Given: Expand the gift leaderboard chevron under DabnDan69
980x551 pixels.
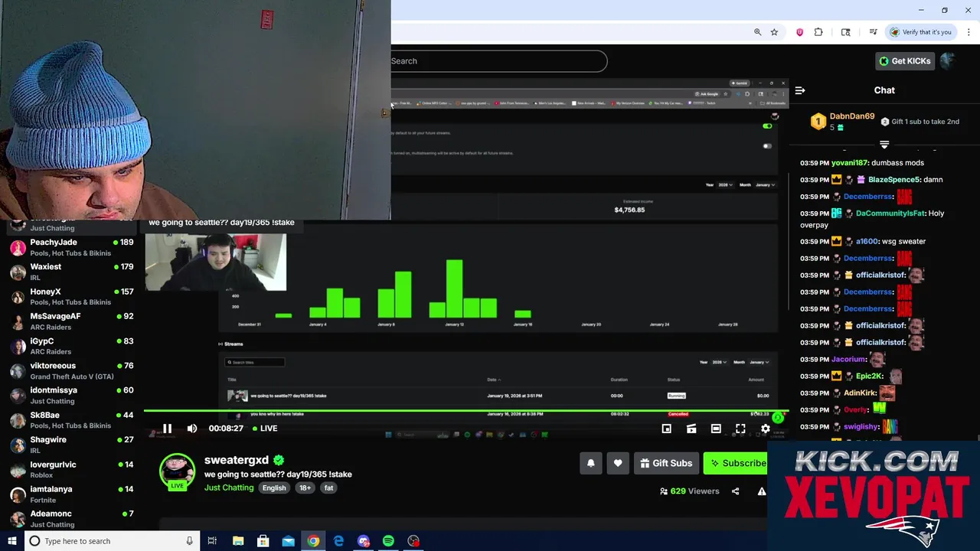Looking at the screenshot, I should point(884,144).
